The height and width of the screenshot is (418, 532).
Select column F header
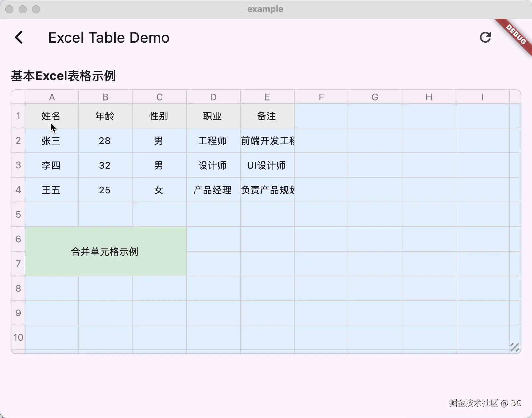[321, 97]
